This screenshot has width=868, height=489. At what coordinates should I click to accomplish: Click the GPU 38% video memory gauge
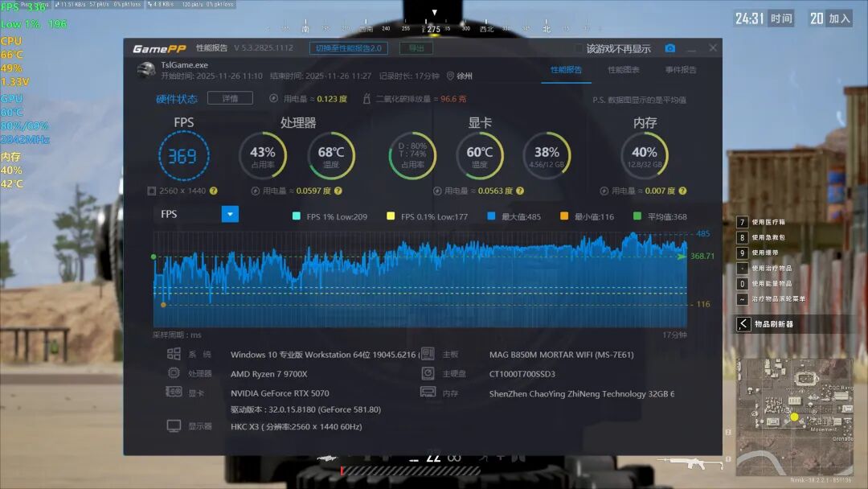[x=547, y=155]
